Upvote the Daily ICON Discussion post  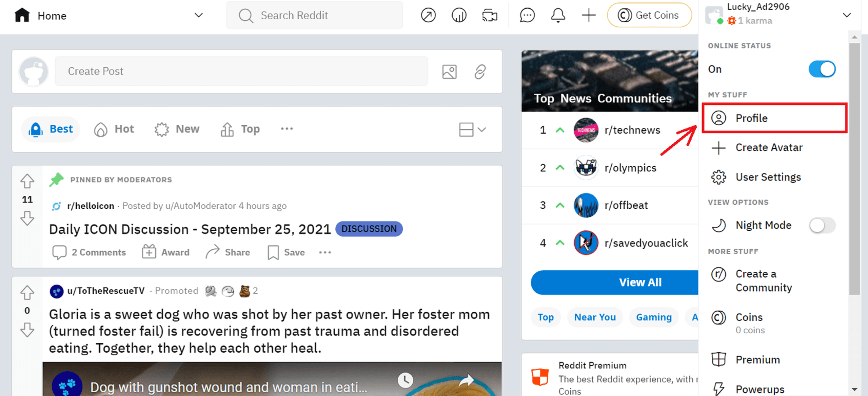click(27, 181)
